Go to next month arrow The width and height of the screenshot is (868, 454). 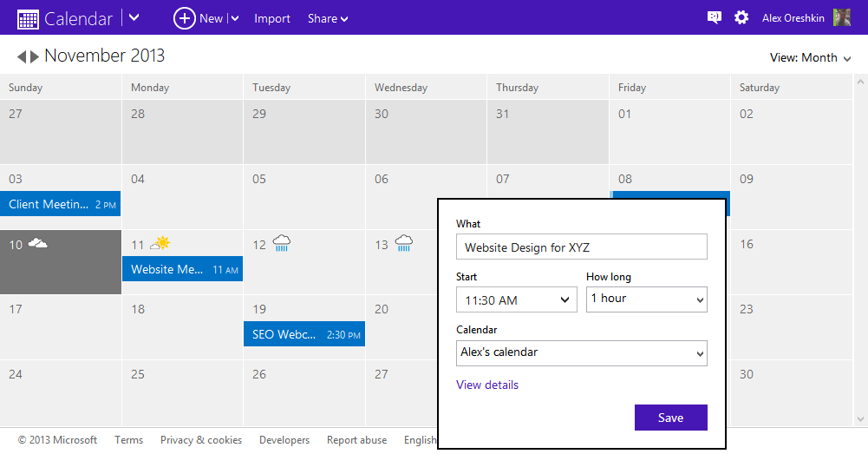click(35, 56)
